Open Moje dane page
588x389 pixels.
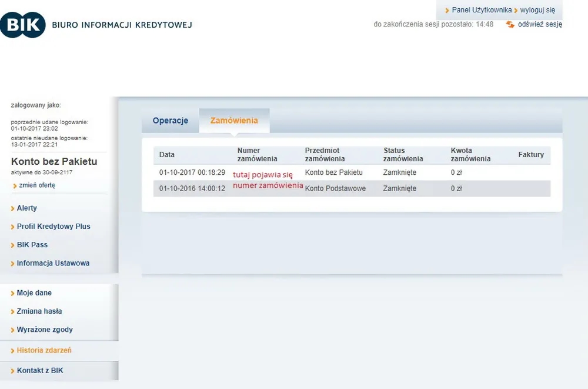[x=34, y=293]
